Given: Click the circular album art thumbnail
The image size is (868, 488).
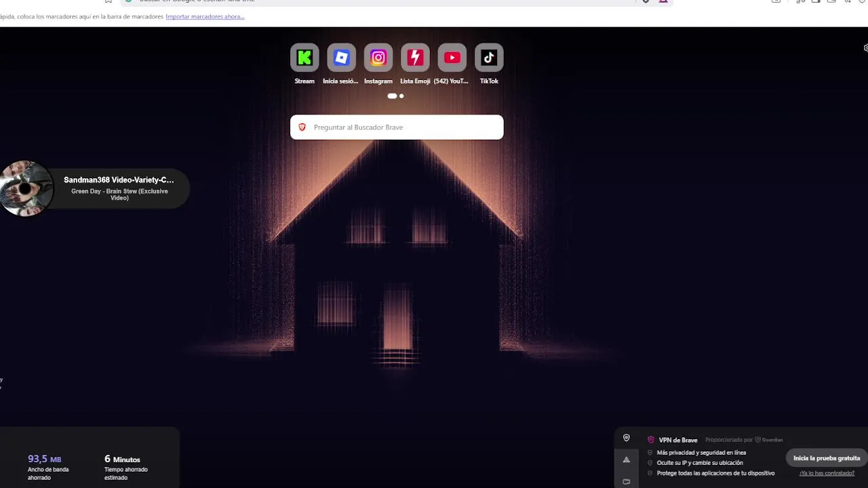Looking at the screenshot, I should point(26,188).
